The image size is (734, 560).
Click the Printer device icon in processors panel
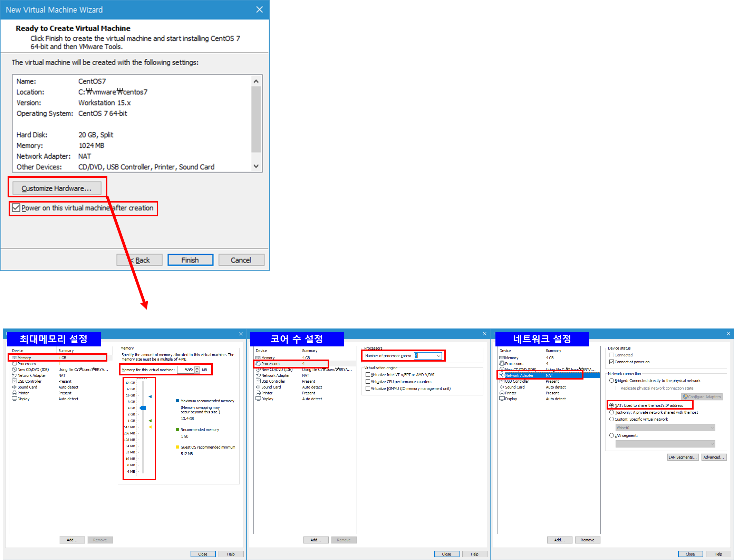click(258, 393)
